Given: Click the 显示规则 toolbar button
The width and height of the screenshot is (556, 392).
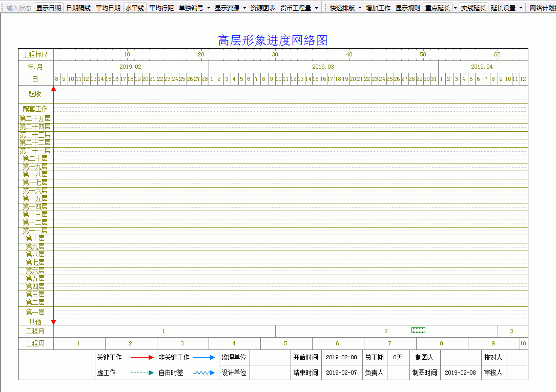Looking at the screenshot, I should pyautogui.click(x=408, y=8).
